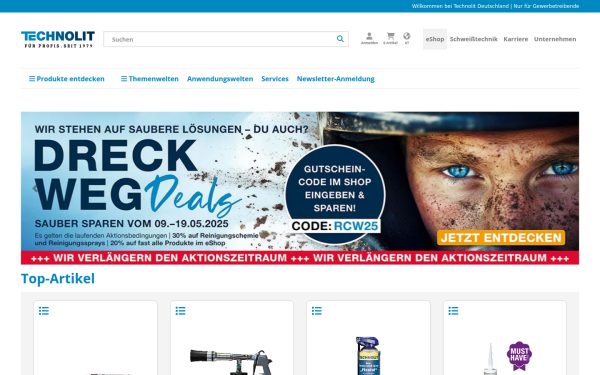Select the Schweißtechnik tab
600x375 pixels.
tap(474, 39)
